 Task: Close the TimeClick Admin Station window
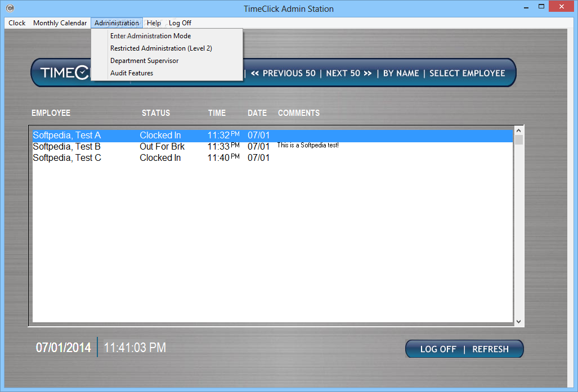562,6
